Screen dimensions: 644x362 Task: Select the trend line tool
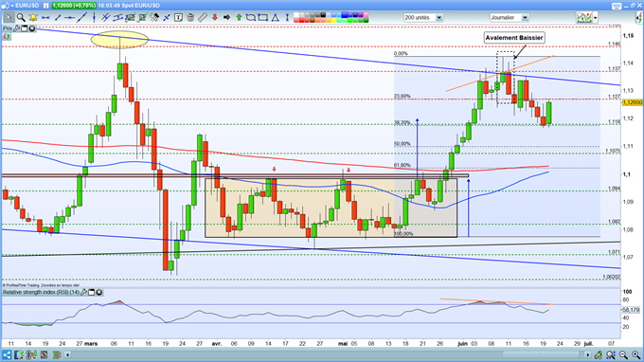point(81,18)
